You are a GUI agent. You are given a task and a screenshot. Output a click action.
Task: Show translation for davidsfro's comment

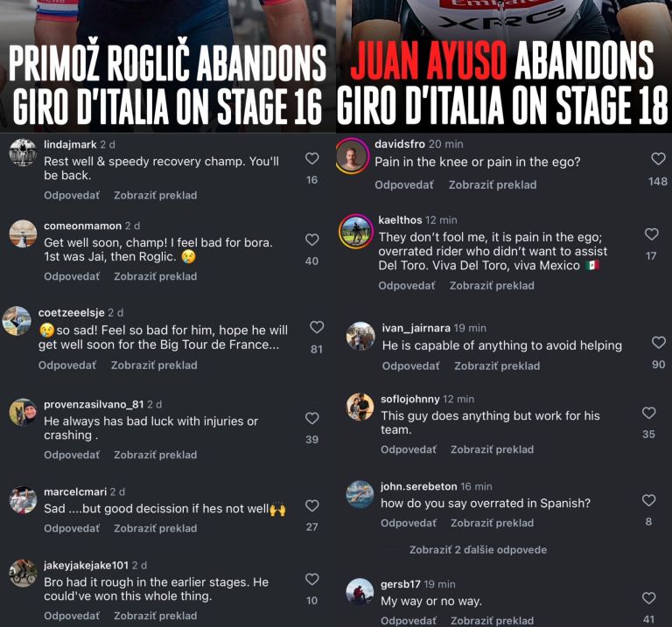coord(493,185)
